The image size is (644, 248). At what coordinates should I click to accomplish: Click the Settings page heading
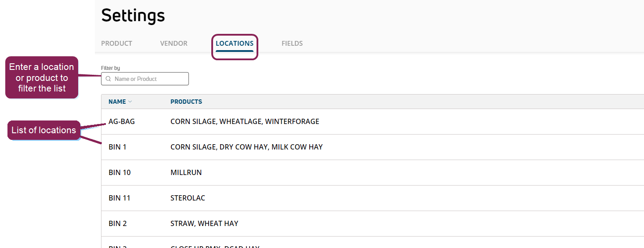(x=133, y=16)
